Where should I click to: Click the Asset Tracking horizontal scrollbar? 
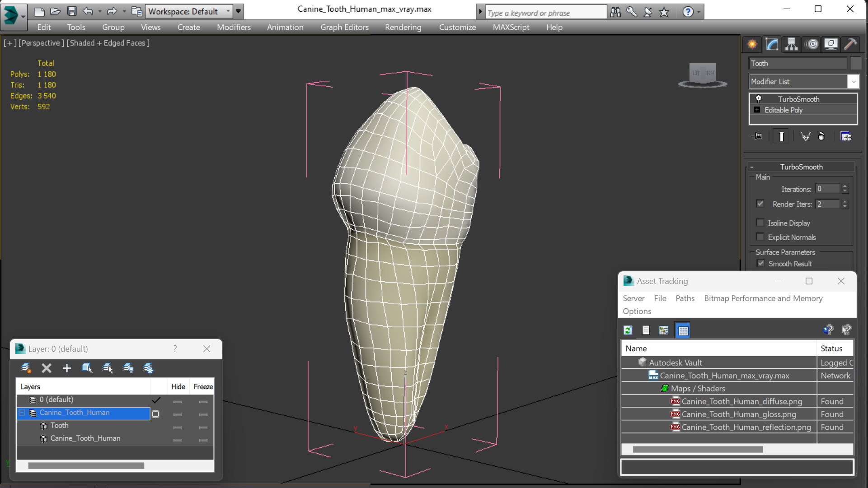698,450
